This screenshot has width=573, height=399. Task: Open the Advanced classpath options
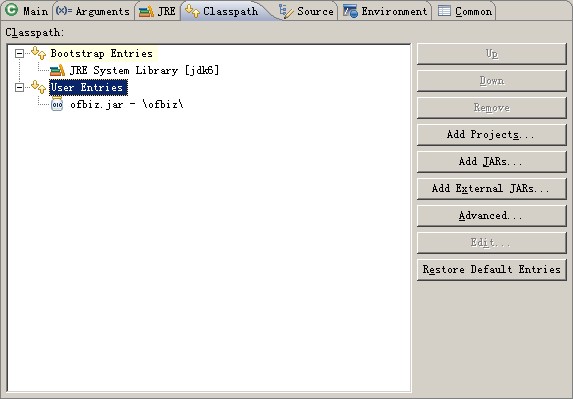492,216
